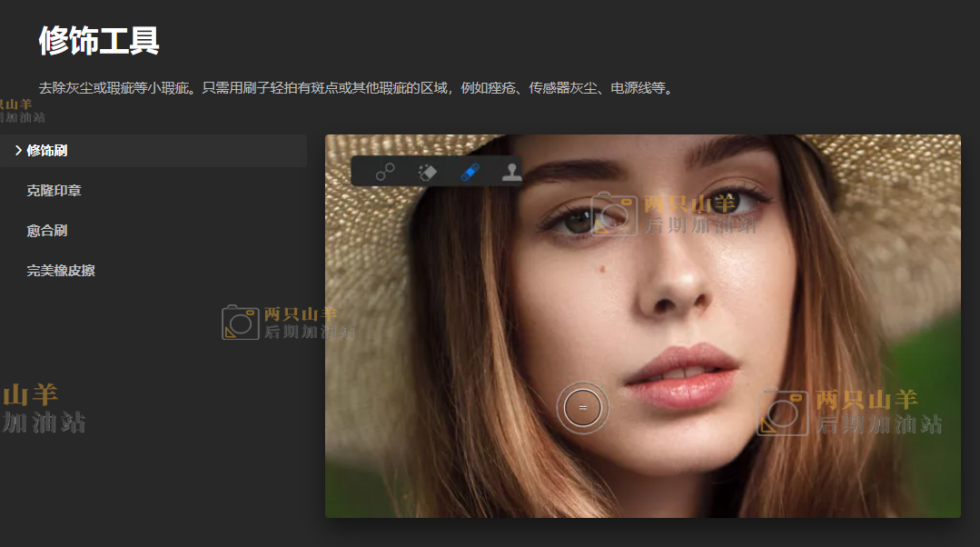
Task: Switch to the 克隆印章 section
Action: pyautogui.click(x=54, y=191)
